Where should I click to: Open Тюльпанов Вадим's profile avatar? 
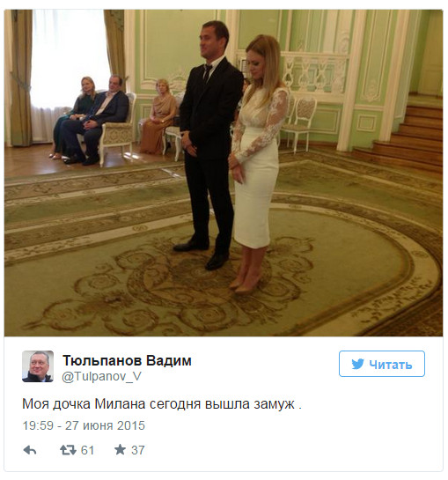[38, 366]
